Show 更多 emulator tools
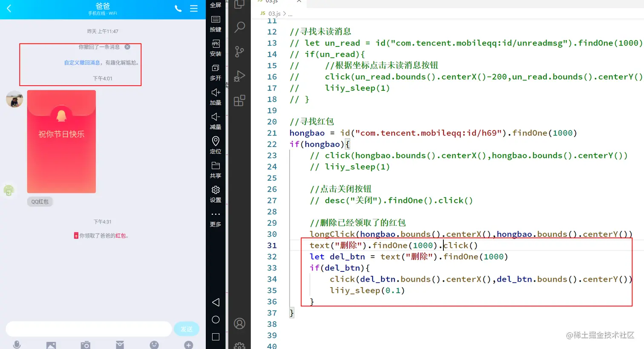 click(x=216, y=219)
